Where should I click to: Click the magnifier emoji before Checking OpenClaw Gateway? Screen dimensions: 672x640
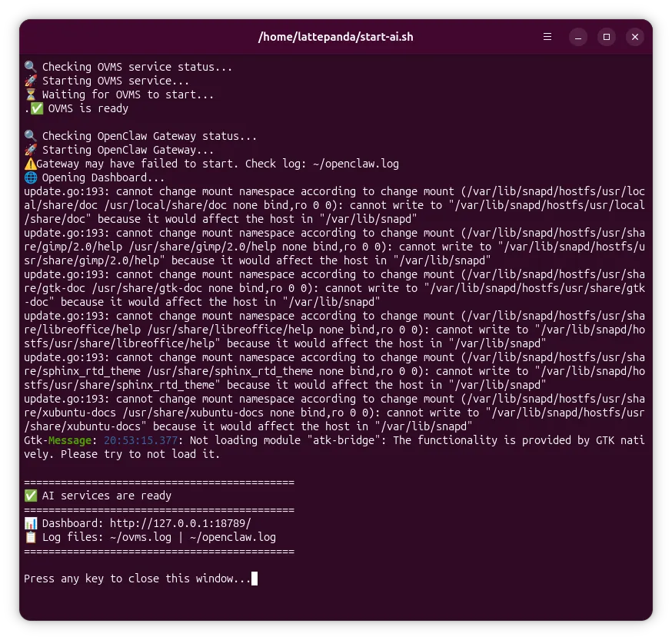(x=31, y=136)
